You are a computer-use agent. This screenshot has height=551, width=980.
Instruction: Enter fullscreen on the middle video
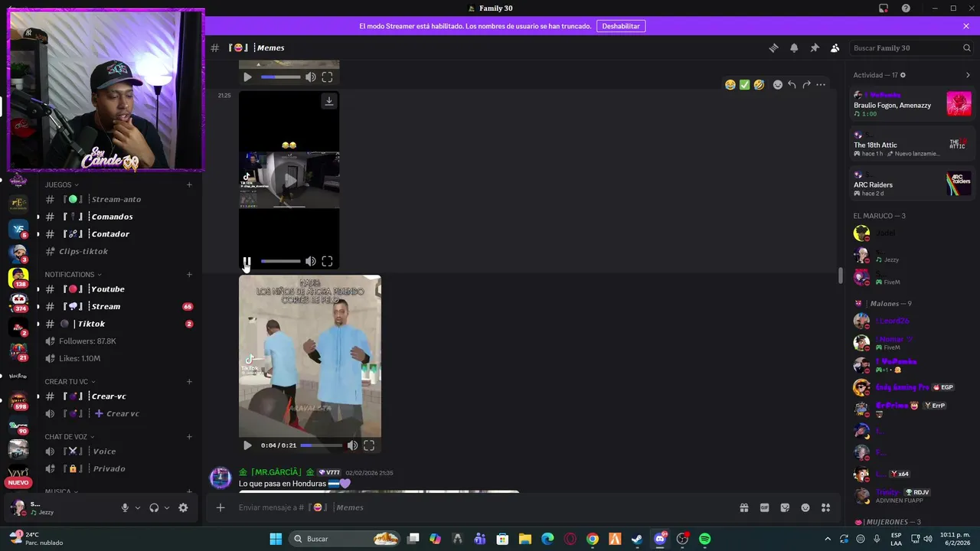(328, 262)
